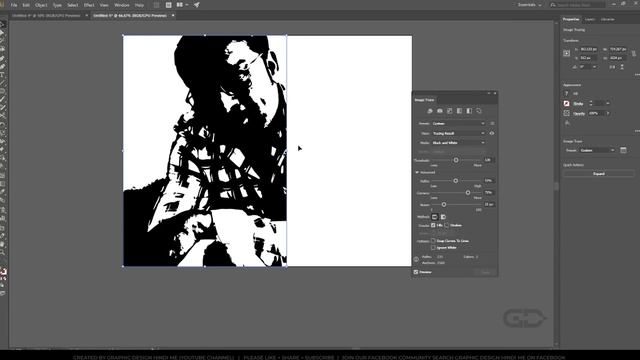The image size is (640, 360).
Task: Show more Appearance options
Action: (x=637, y=131)
